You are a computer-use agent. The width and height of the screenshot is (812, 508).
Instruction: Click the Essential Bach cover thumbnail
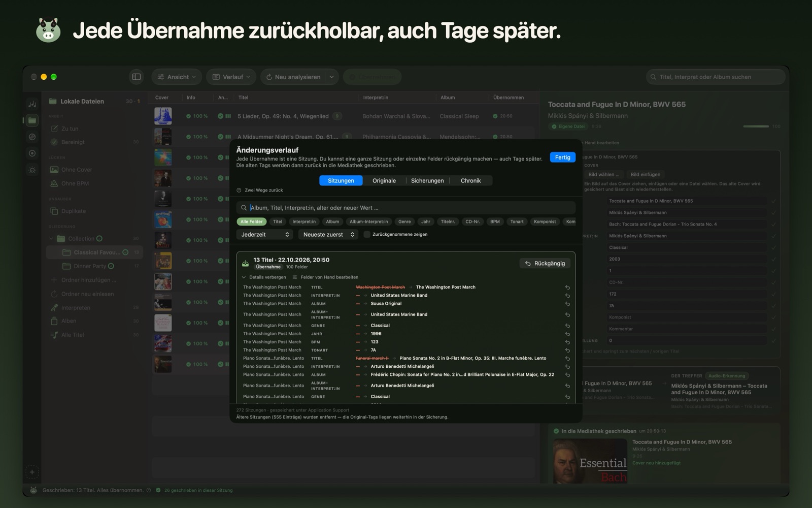point(590,461)
